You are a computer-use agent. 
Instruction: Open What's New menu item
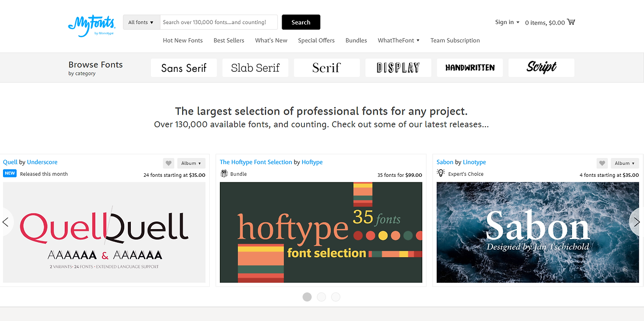[x=271, y=40]
